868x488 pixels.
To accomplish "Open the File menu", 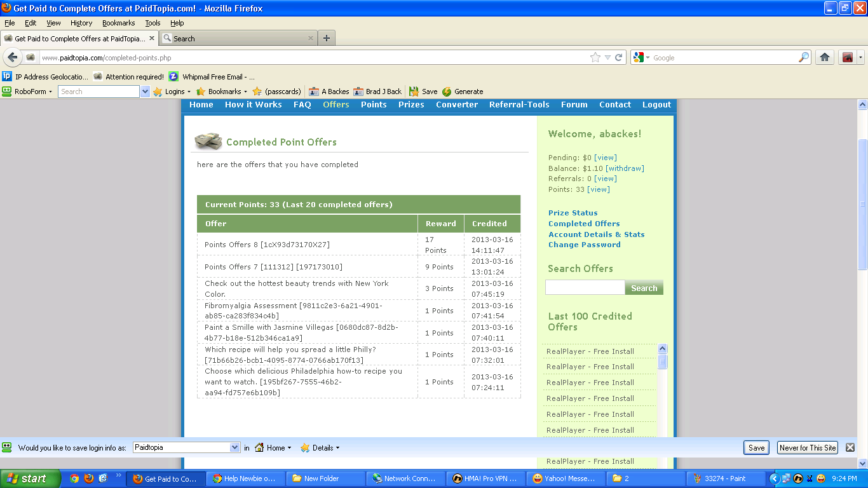I will click(x=10, y=23).
